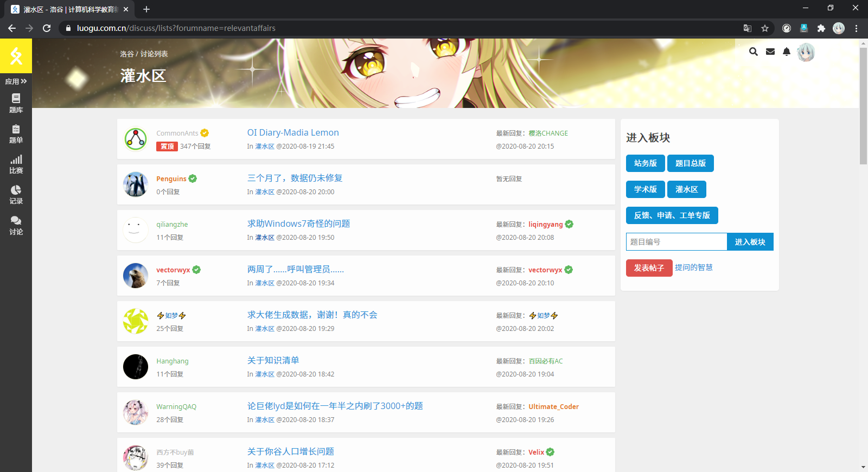Open the browser extensions puzzle icon
Image resolution: width=868 pixels, height=472 pixels.
821,28
